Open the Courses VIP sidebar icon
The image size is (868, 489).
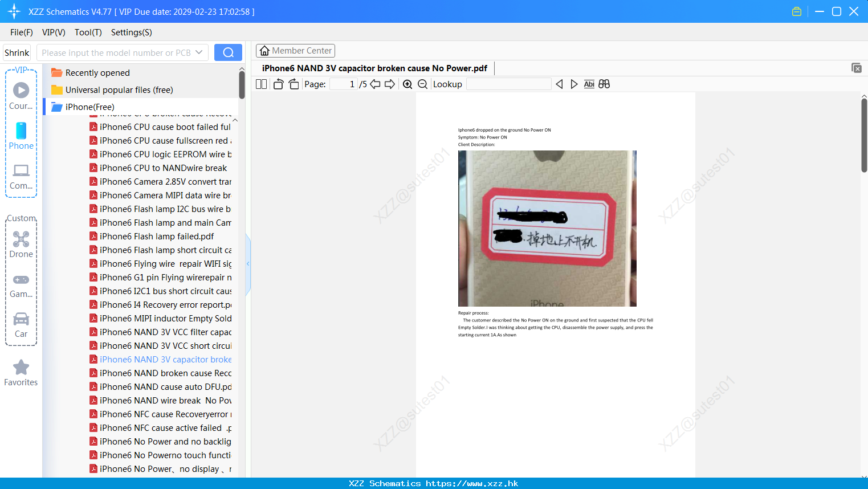click(21, 96)
